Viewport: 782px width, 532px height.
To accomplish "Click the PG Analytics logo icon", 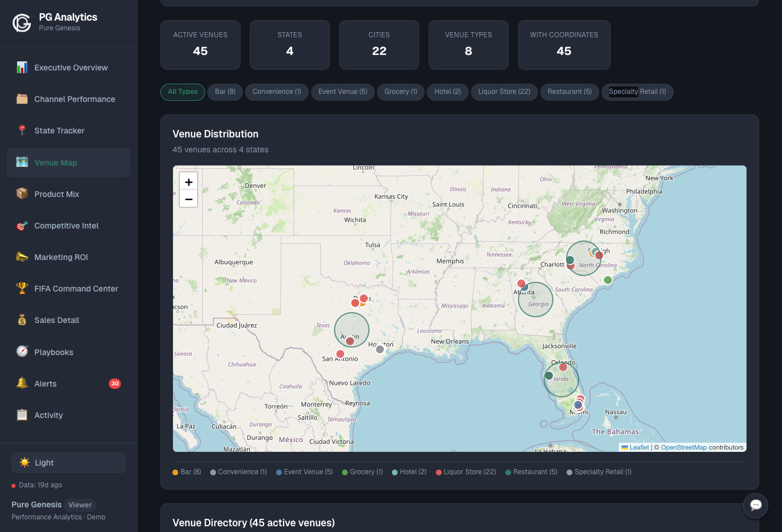I will click(x=22, y=23).
